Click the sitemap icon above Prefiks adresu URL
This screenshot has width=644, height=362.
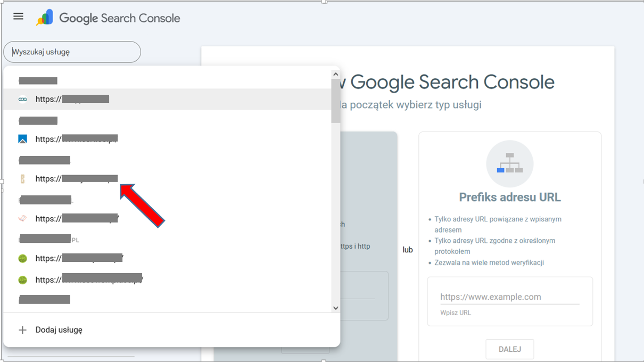[x=509, y=163]
